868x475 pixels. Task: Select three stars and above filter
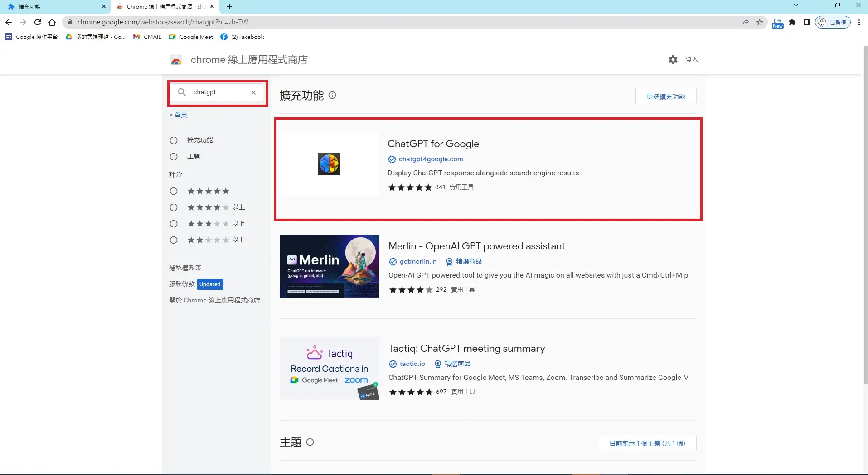[174, 224]
